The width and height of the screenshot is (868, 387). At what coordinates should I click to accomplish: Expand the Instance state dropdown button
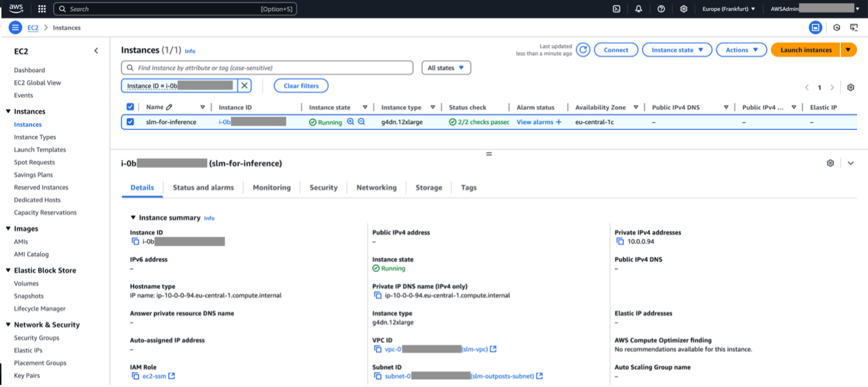[x=677, y=50]
